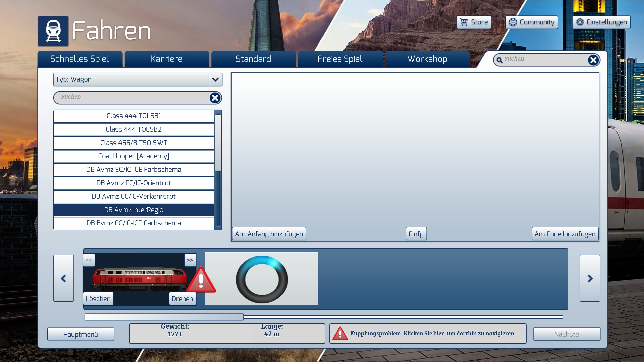This screenshot has width=644, height=362.
Task: Expand the Typ: Wagon dropdown
Action: 215,80
